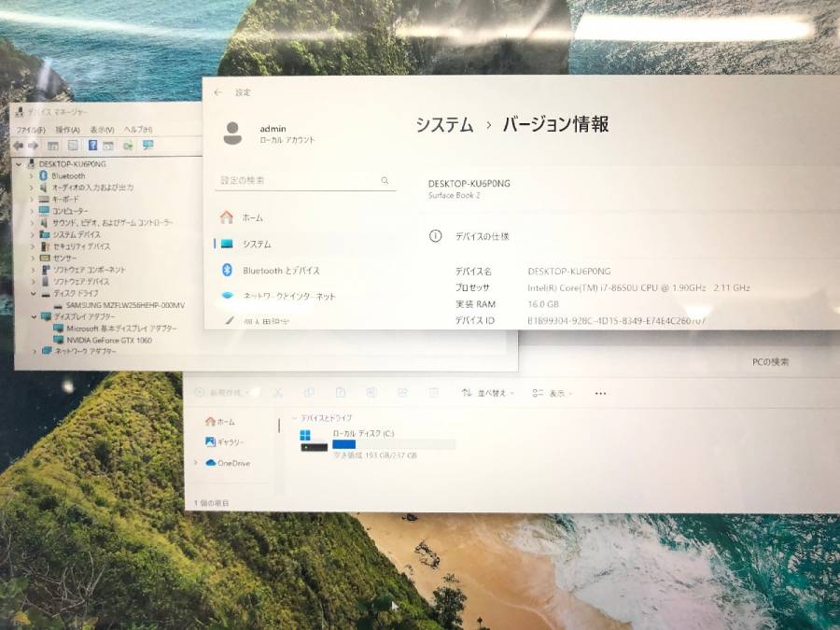The image size is (840, 630).
Task: Select Microsoft 基本ディスプレイ アダプター device
Action: click(121, 329)
